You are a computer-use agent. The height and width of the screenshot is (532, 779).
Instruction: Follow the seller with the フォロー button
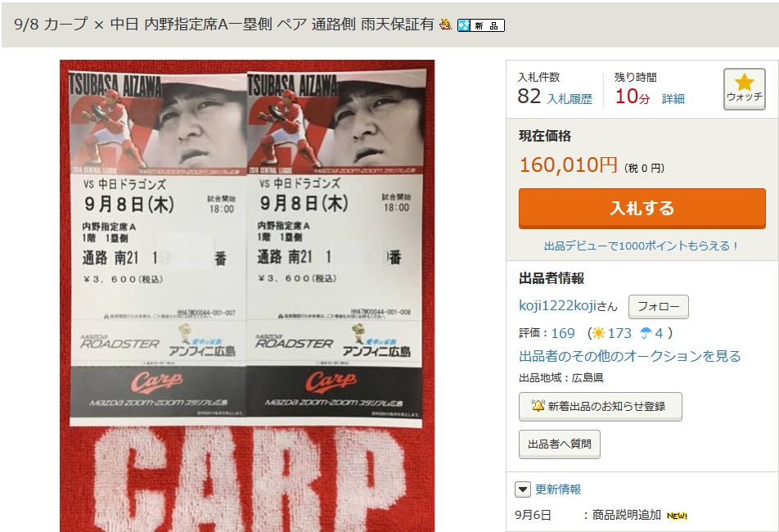658,306
